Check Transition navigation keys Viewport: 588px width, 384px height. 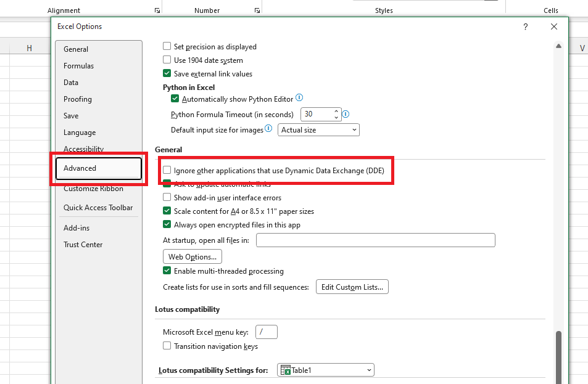(167, 346)
